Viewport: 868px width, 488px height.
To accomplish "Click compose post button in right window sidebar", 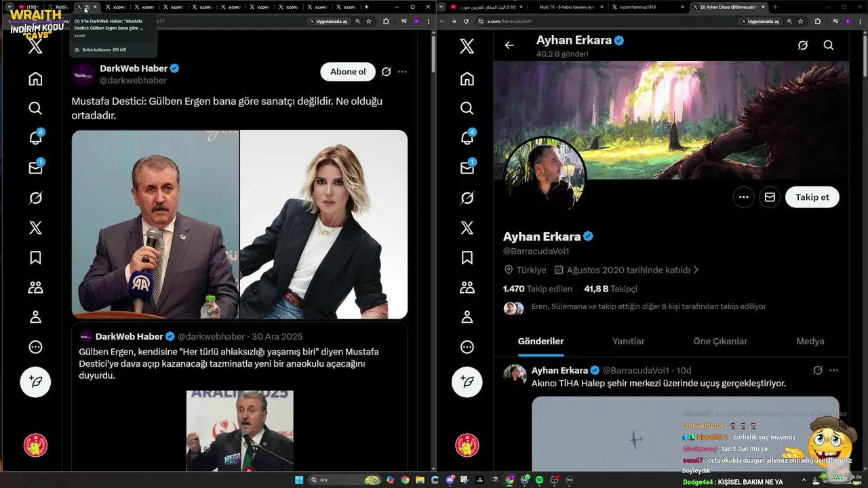I will [467, 382].
